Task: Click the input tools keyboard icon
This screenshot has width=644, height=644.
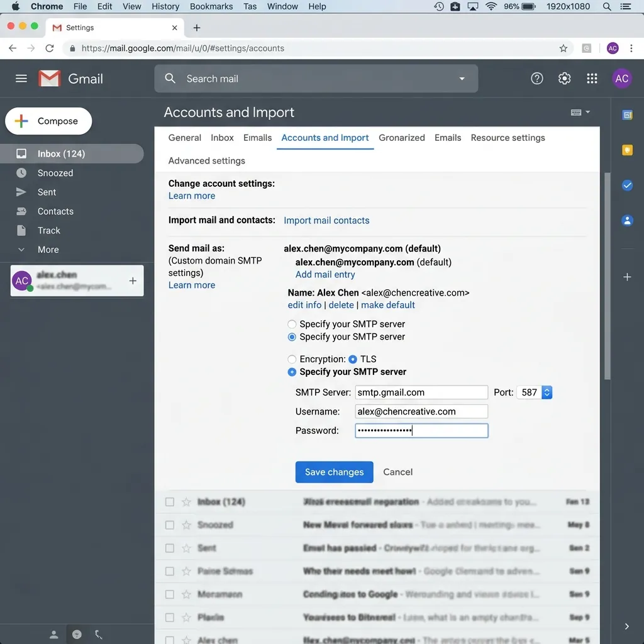Action: (x=576, y=112)
